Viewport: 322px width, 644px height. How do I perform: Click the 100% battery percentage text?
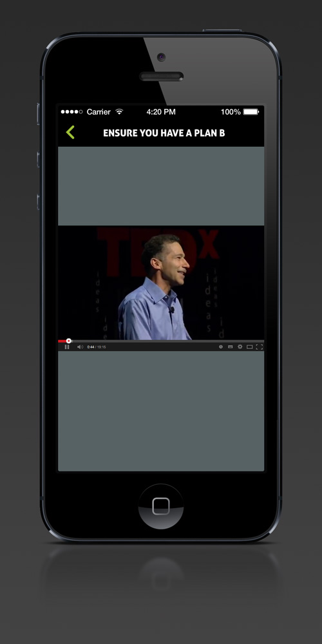(x=231, y=111)
